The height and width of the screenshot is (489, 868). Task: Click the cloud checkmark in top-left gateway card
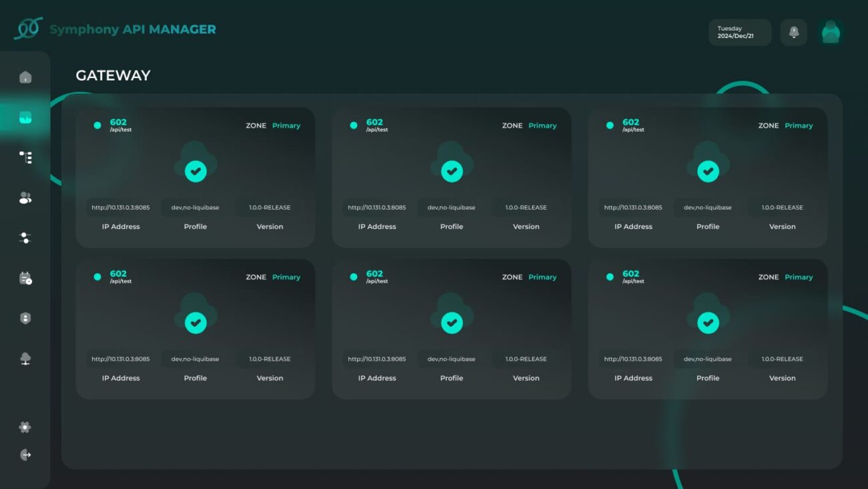[x=196, y=171]
